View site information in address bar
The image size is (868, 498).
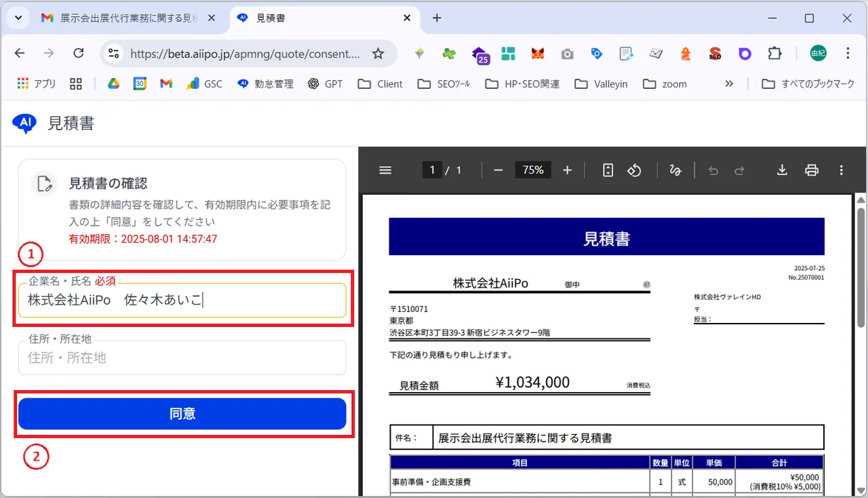click(x=114, y=54)
